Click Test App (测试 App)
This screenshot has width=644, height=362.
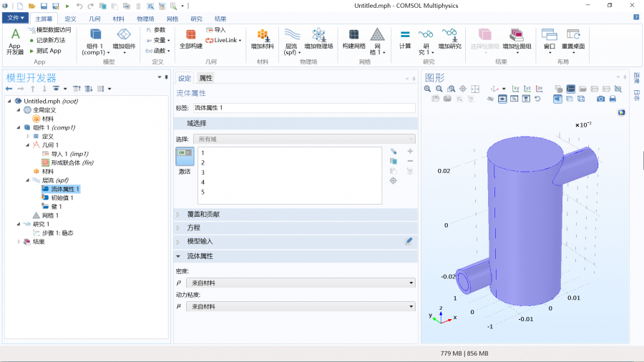point(45,51)
